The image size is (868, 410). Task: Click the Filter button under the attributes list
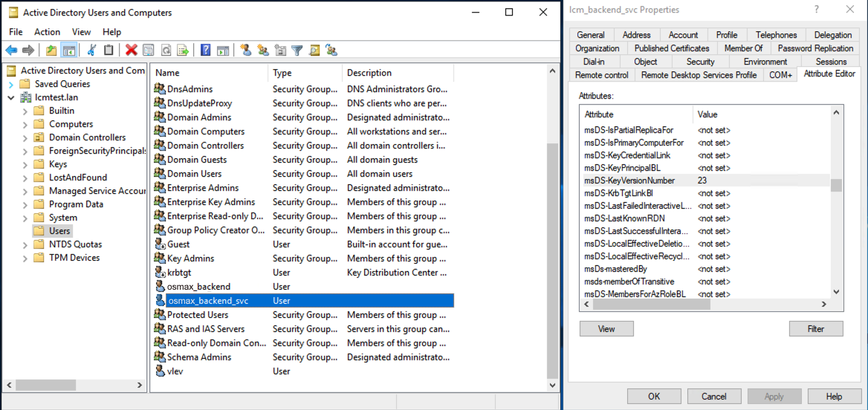816,328
